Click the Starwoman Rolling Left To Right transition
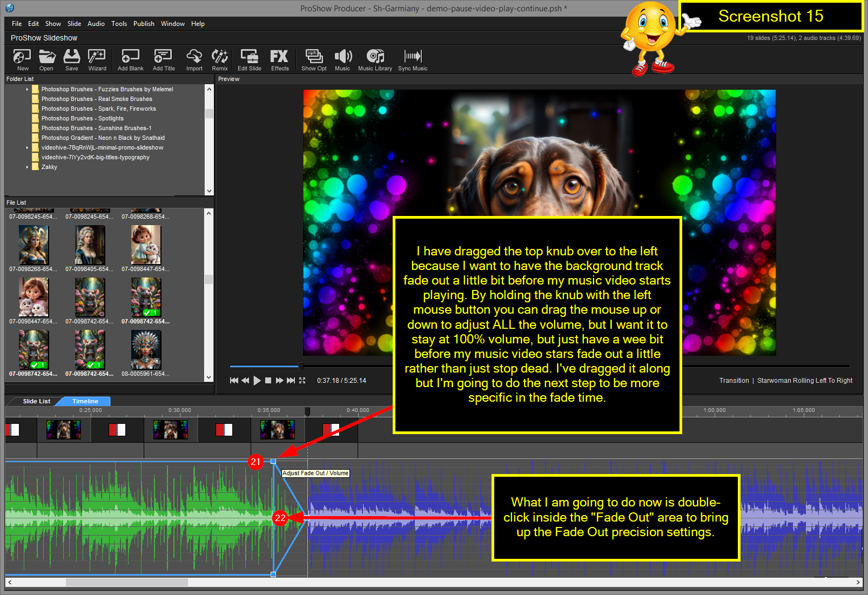 [x=804, y=381]
